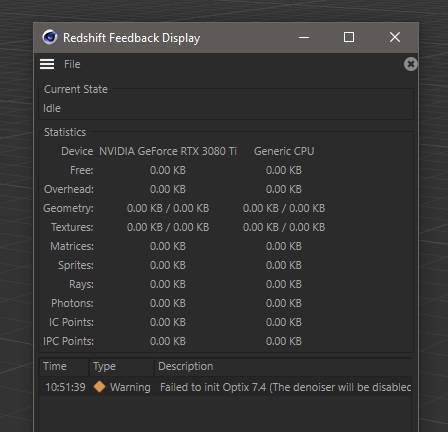Click the Description column header
448x432 pixels.
[x=283, y=367]
